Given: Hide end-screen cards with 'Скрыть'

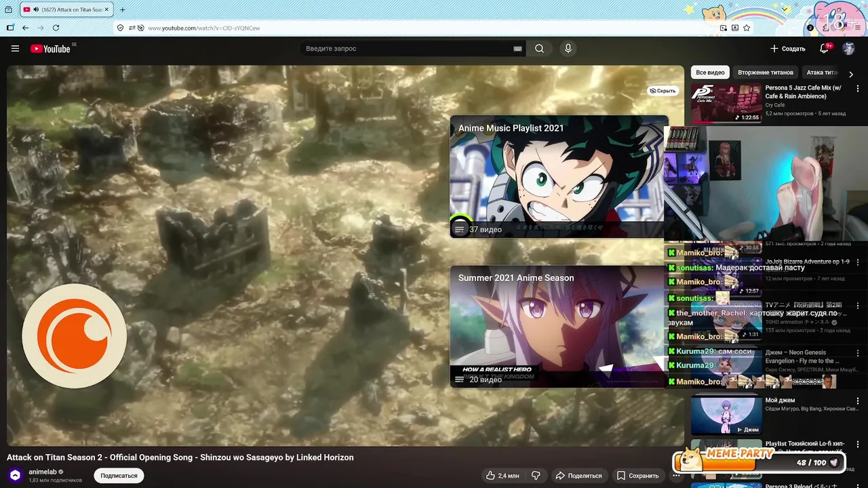Looking at the screenshot, I should click(x=663, y=91).
